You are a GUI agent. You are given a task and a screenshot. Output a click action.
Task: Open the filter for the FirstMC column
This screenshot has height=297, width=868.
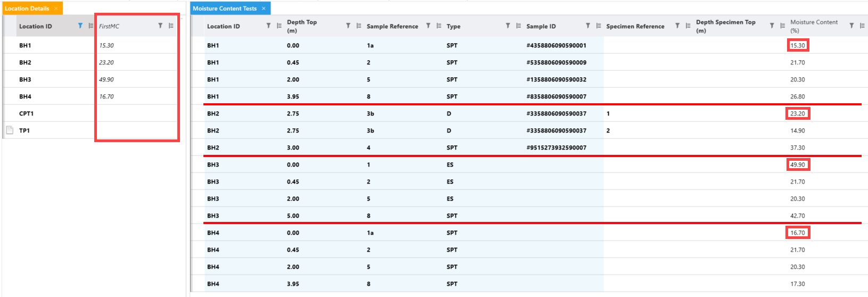[160, 26]
